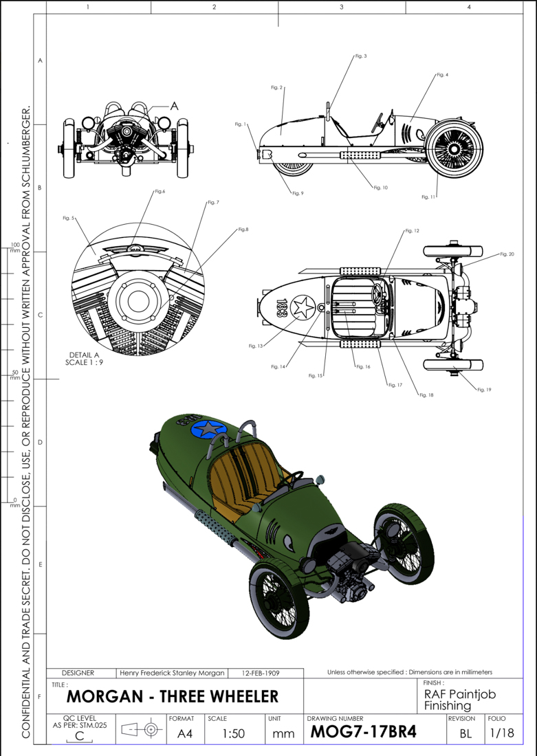Click the 50 mm mark on scale ruler
Screen dimensions: 537x756
point(15,375)
